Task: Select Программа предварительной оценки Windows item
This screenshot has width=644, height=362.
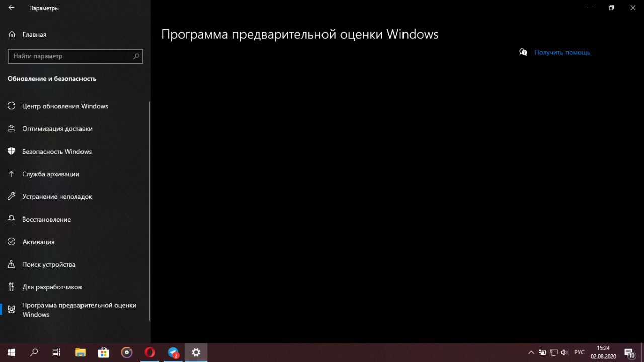Action: tap(75, 310)
